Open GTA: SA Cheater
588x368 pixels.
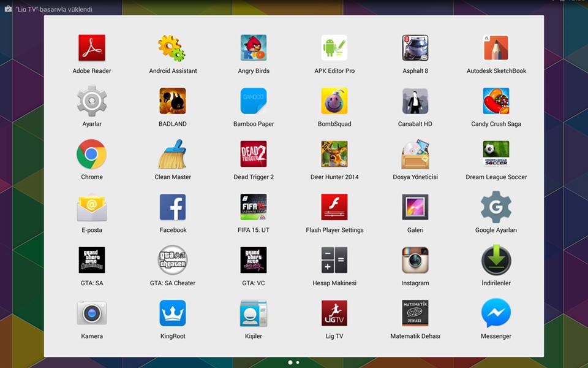click(173, 260)
